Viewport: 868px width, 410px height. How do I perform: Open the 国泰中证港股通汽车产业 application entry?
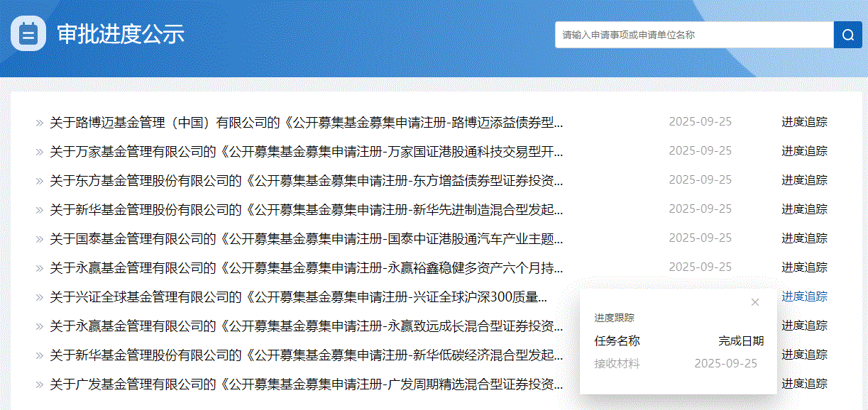pyautogui.click(x=306, y=238)
